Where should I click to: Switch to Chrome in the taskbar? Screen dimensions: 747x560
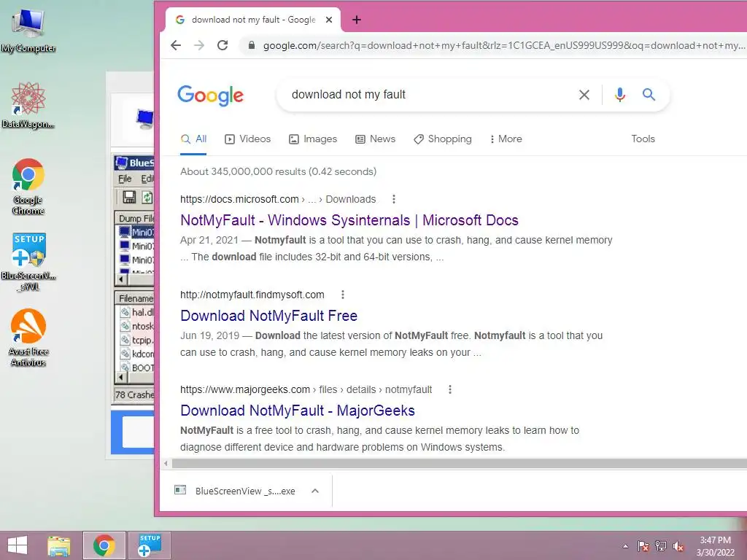coord(104,545)
